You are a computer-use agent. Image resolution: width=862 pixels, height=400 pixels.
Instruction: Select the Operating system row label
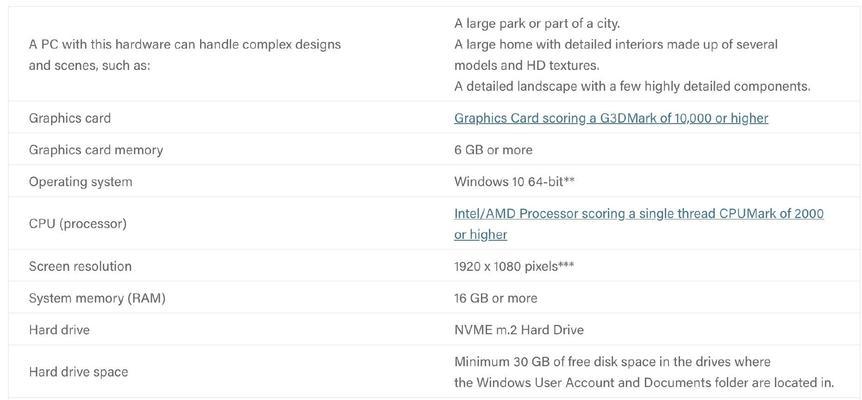point(80,182)
